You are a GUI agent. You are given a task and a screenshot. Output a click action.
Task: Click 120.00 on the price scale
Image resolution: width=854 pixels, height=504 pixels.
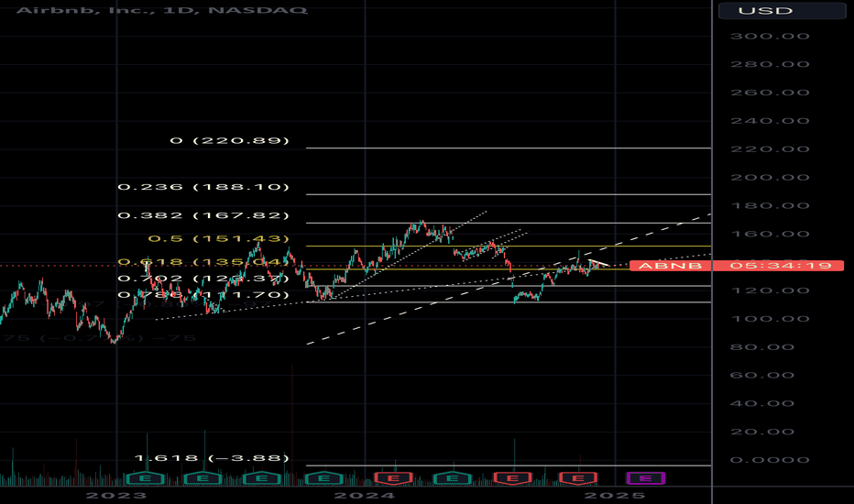pos(770,290)
